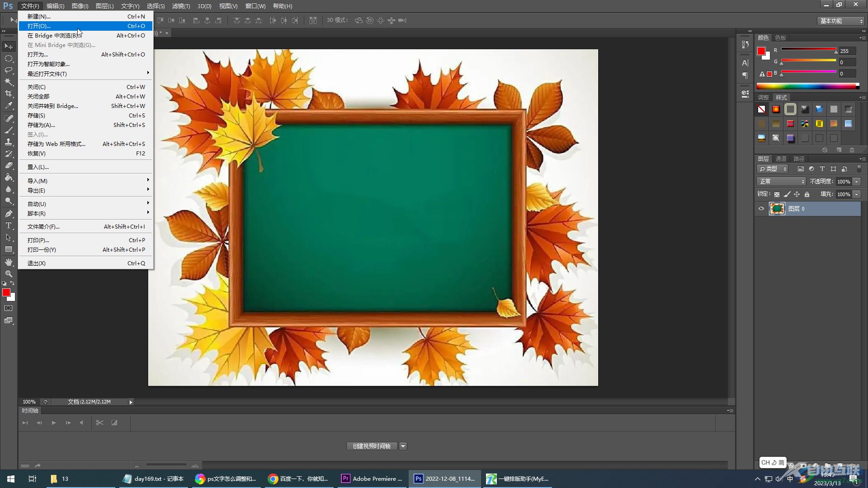This screenshot has height=488, width=868.
Task: Select the Horizontal Type tool
Action: [x=9, y=225]
